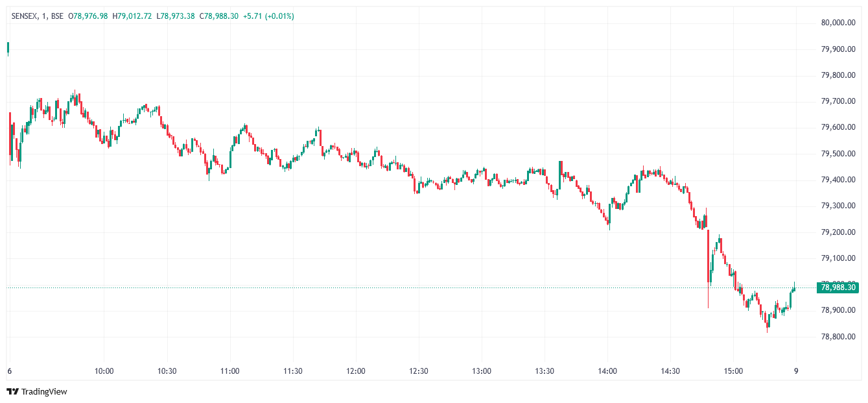Click the 79,200.00 price axis label
868x403 pixels.
tap(838, 232)
